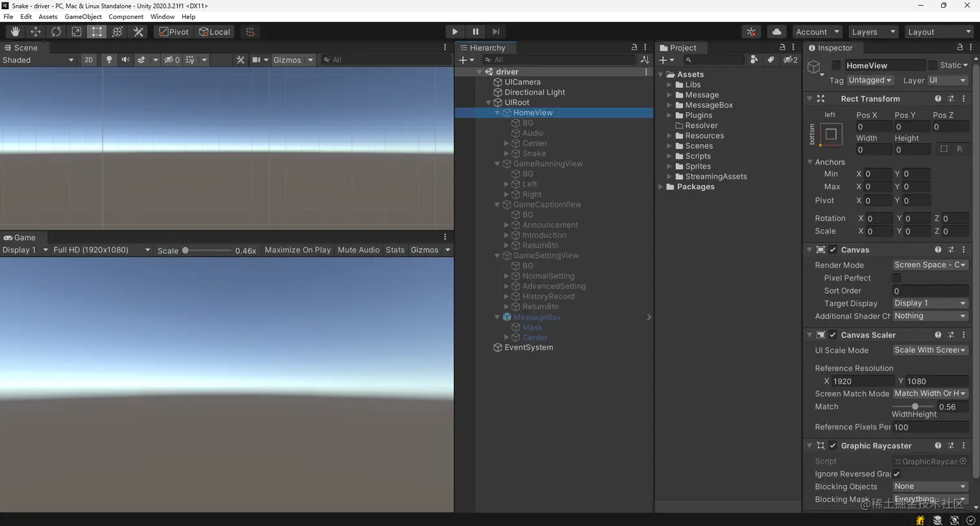Open the Layers dropdown
The height and width of the screenshot is (526, 980).
[x=873, y=32]
